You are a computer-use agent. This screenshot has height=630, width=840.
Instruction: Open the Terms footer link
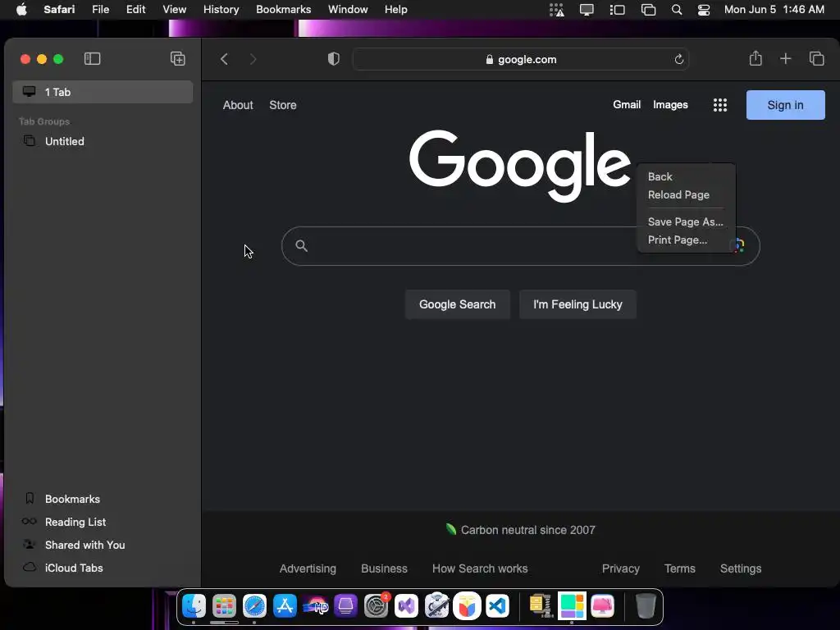[x=680, y=568]
